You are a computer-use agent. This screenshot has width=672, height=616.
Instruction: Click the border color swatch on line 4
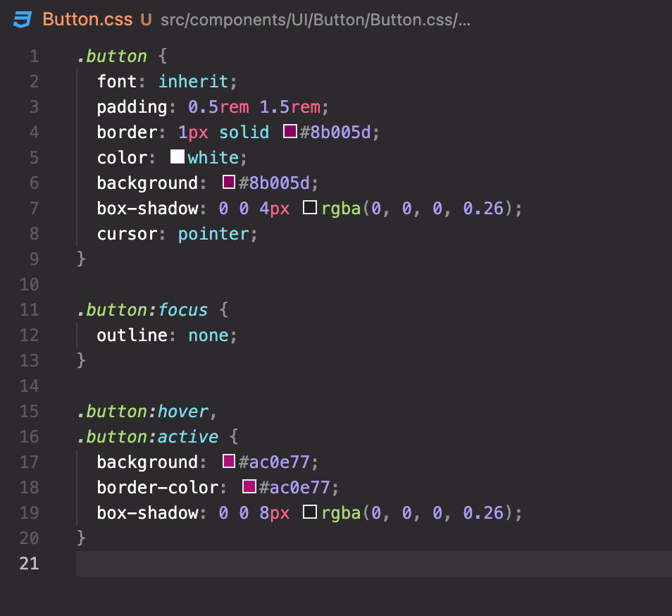tap(290, 131)
